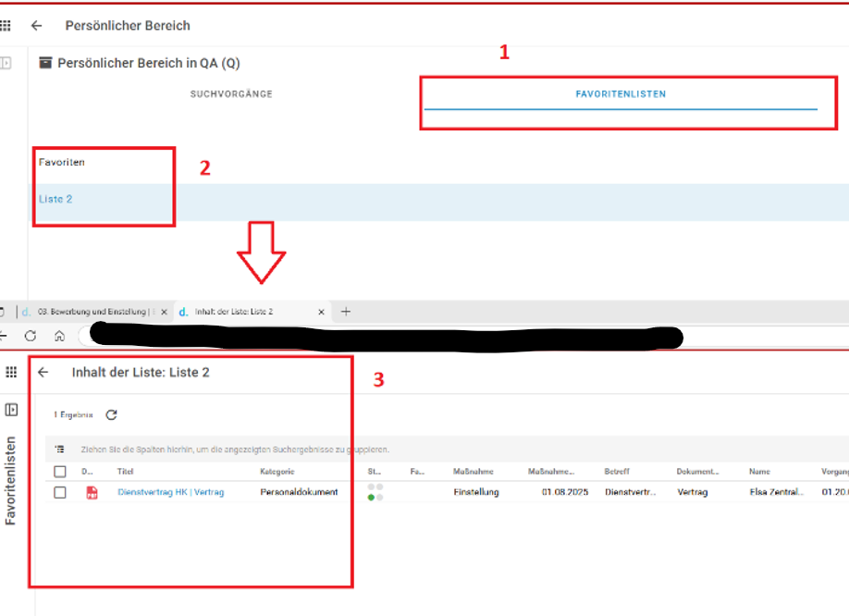Open a new browser tab with plus
The width and height of the screenshot is (849, 616).
346,312
